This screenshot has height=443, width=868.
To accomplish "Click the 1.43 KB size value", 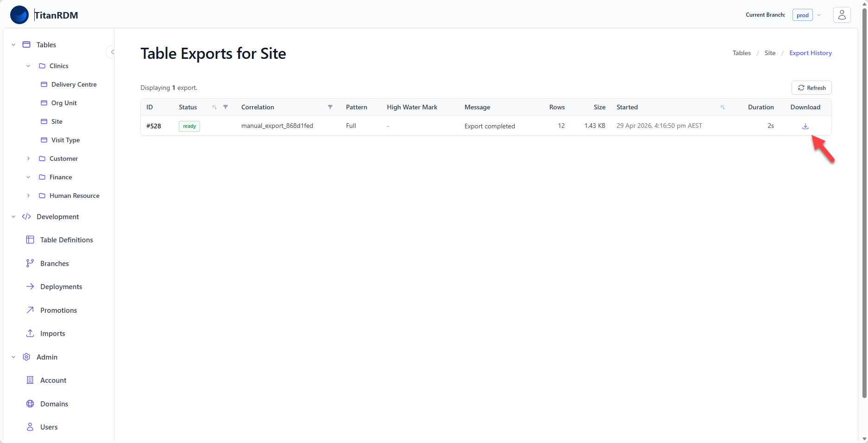I will 595,126.
